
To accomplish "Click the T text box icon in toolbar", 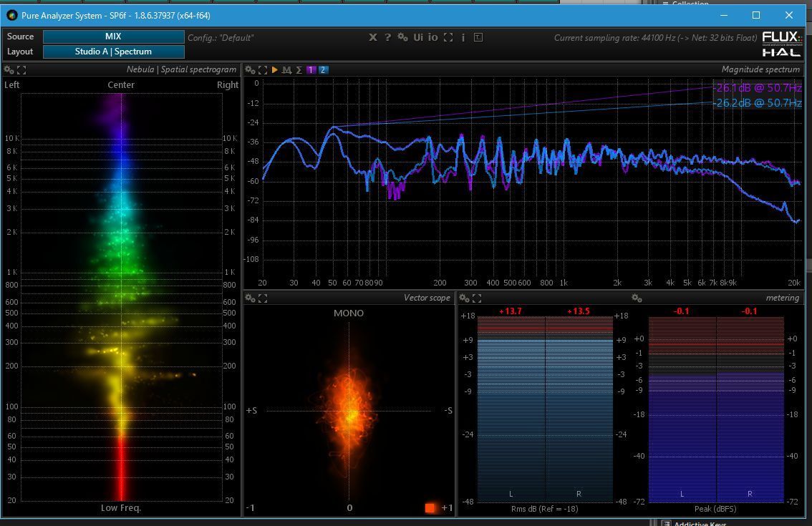I will pos(478,37).
